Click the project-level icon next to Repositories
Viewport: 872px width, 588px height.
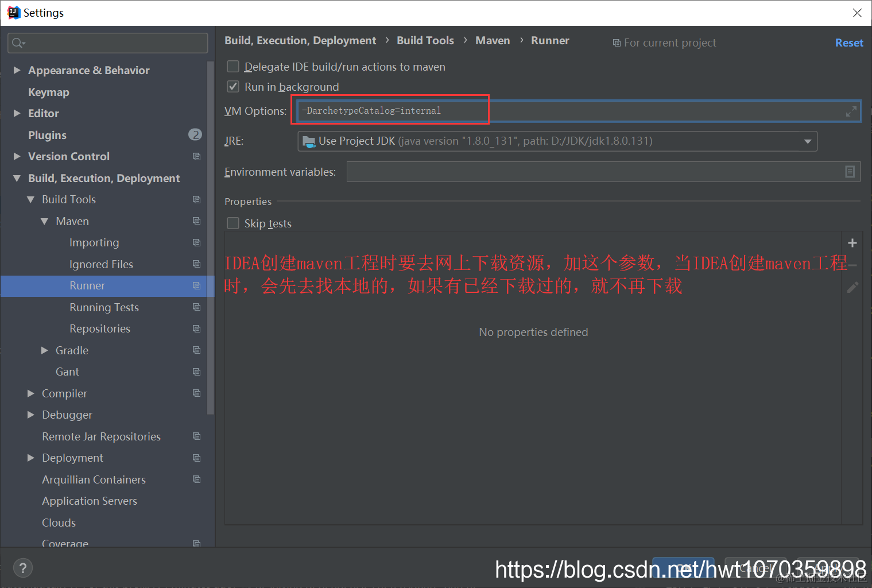(x=196, y=328)
